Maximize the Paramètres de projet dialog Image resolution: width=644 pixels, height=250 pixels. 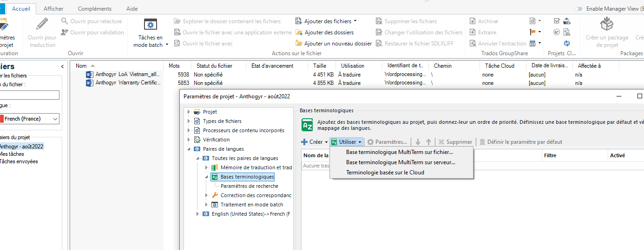click(x=640, y=96)
